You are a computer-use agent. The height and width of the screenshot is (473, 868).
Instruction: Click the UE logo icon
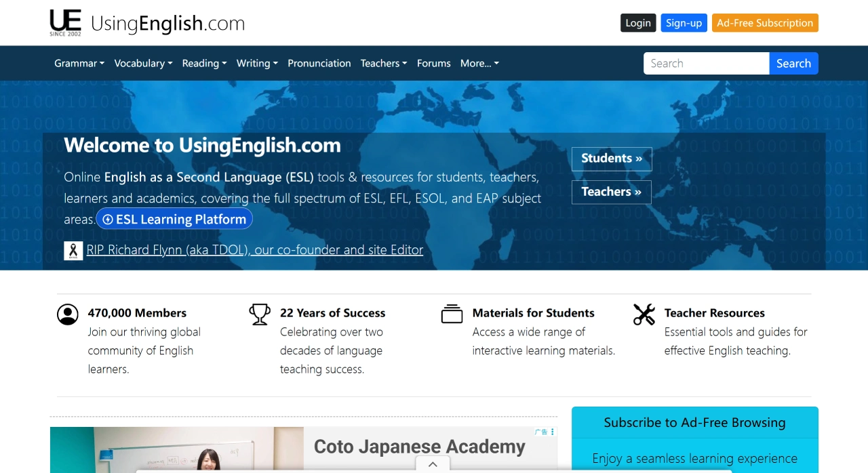pos(65,22)
